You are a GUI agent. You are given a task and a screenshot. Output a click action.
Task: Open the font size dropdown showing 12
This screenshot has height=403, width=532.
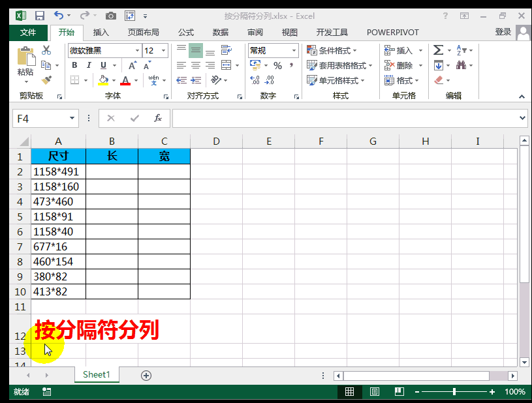164,50
